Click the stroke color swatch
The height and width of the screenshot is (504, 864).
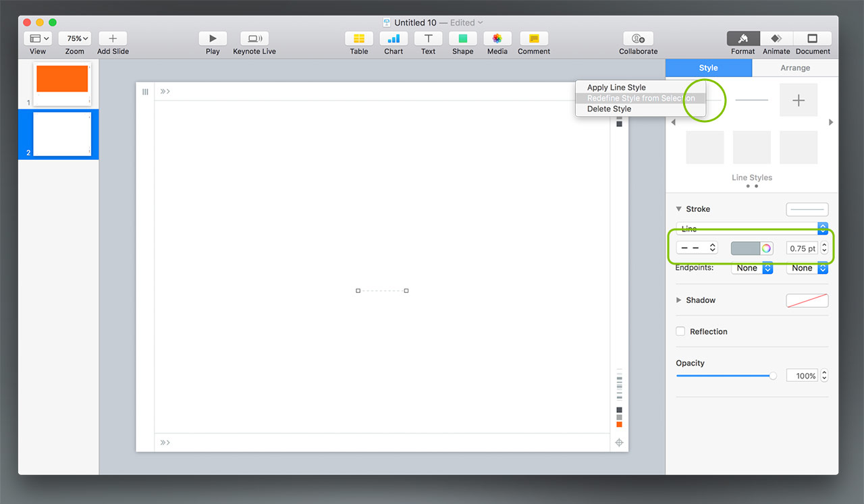(745, 248)
